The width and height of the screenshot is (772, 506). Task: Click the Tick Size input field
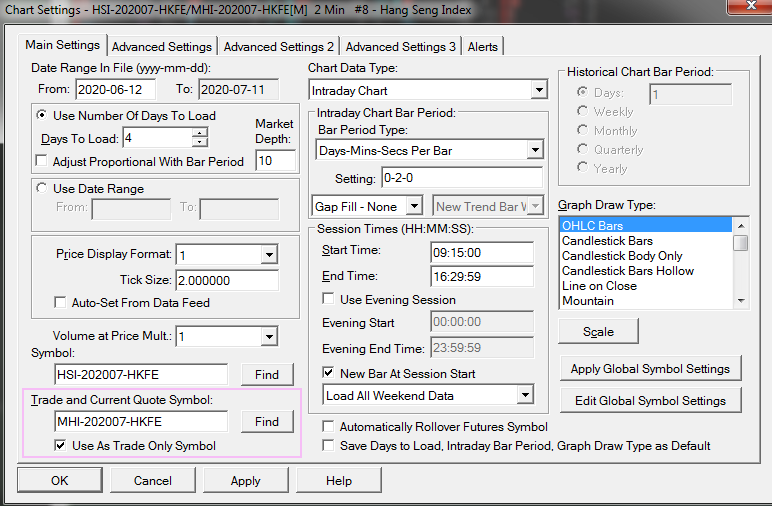[x=226, y=280]
